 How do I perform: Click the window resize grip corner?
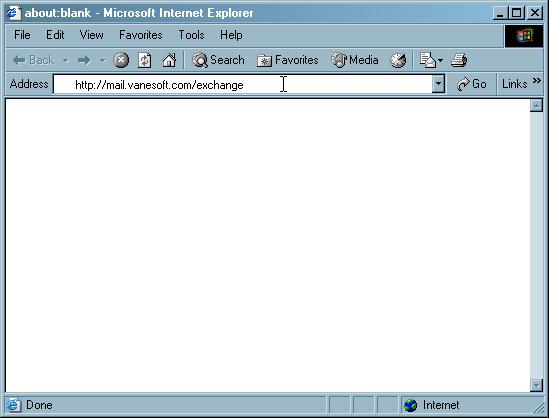coord(538,407)
